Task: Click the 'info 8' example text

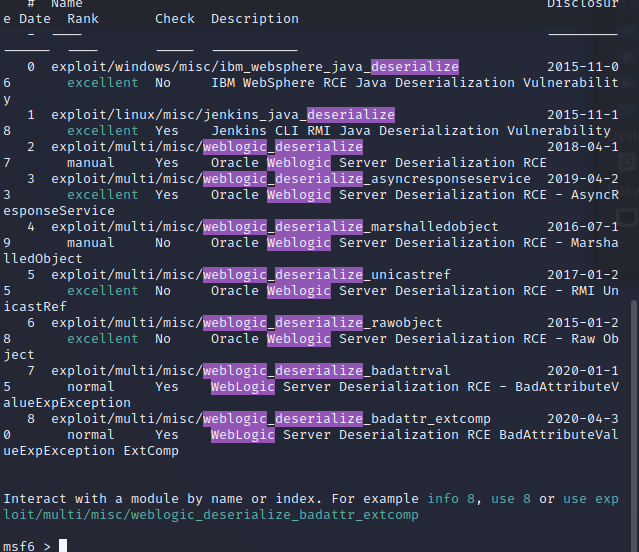Action: 451,499
